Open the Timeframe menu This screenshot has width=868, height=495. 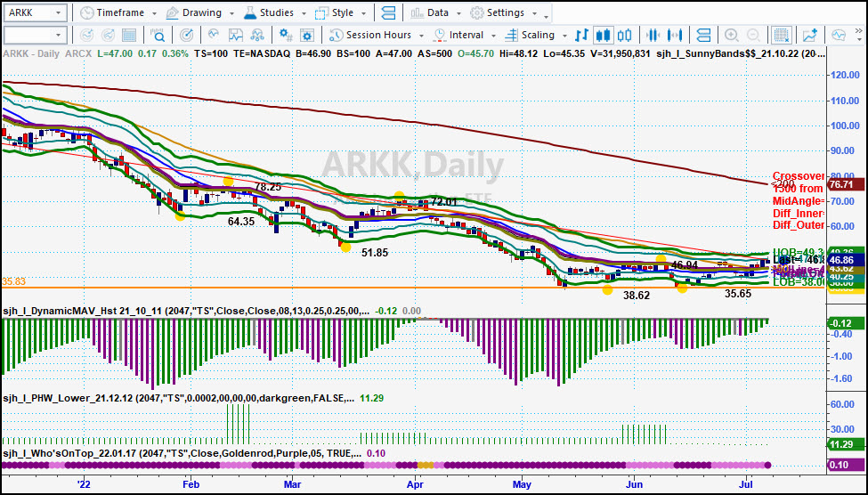click(118, 12)
